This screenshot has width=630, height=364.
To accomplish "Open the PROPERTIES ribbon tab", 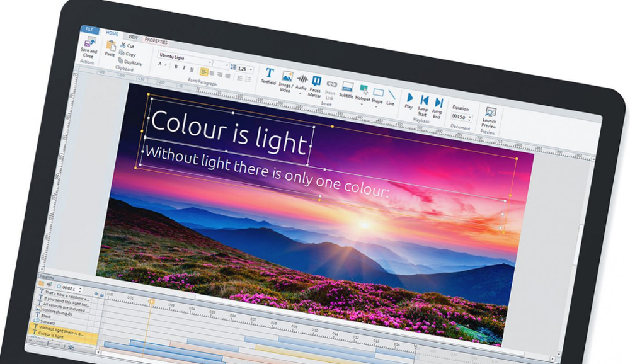I will [x=156, y=41].
